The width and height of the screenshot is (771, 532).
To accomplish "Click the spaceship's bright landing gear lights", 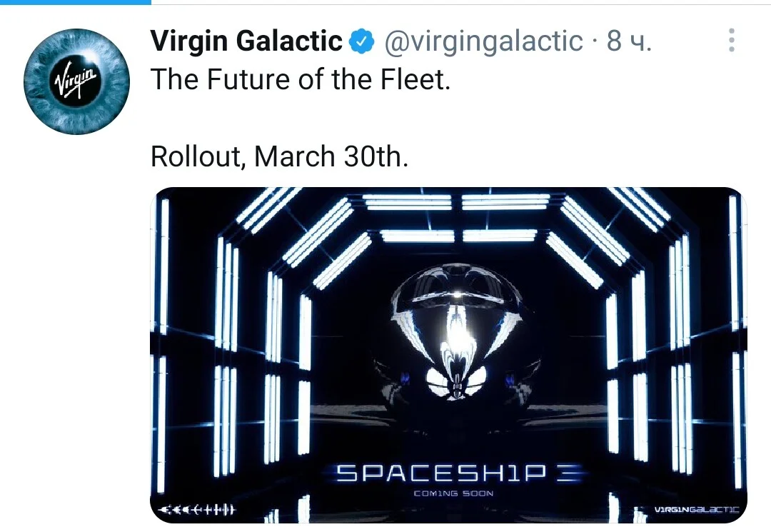I will click(458, 381).
